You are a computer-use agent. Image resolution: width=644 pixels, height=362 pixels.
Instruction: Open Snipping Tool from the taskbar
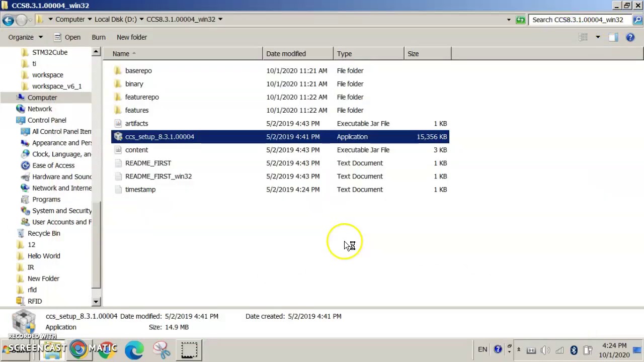162,350
